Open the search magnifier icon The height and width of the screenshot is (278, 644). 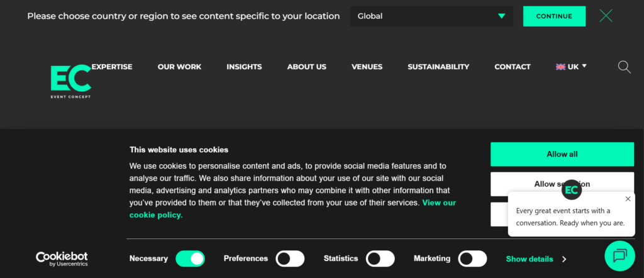[x=624, y=67]
